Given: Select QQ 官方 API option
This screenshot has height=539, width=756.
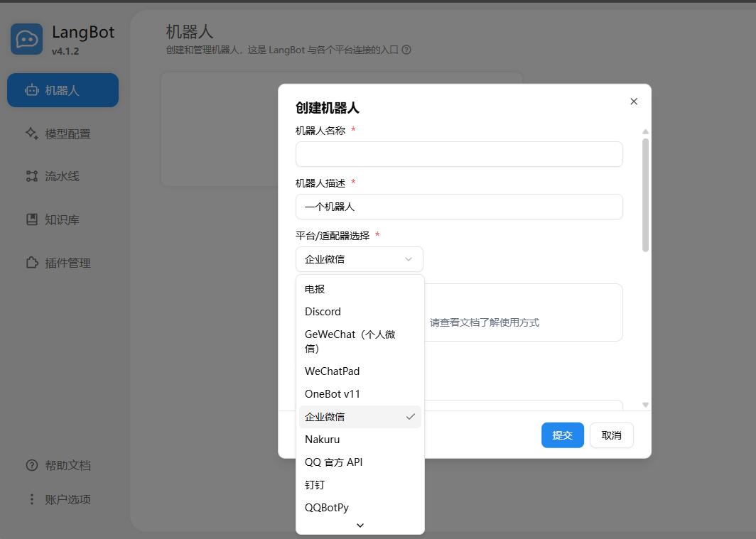Looking at the screenshot, I should click(x=360, y=462).
